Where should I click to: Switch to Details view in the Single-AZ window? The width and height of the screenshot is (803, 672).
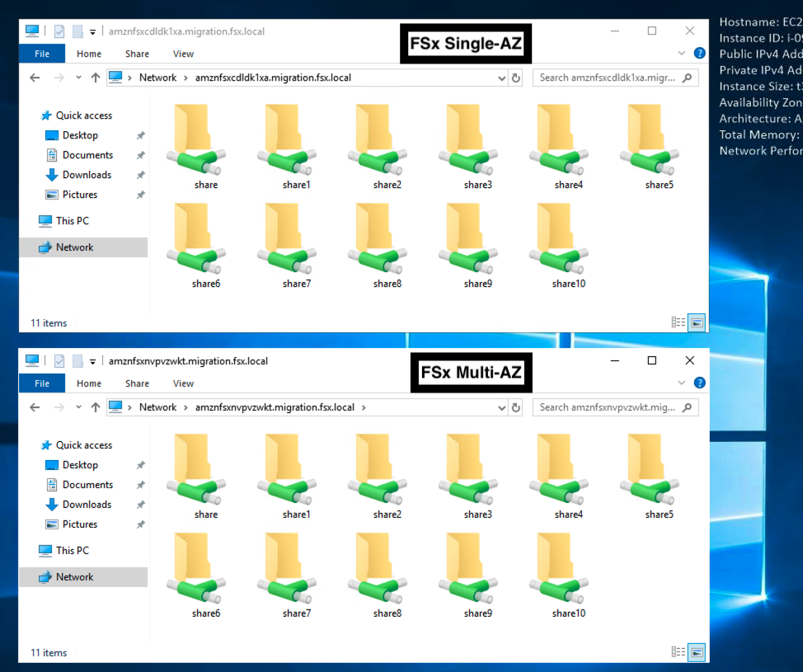(x=678, y=322)
